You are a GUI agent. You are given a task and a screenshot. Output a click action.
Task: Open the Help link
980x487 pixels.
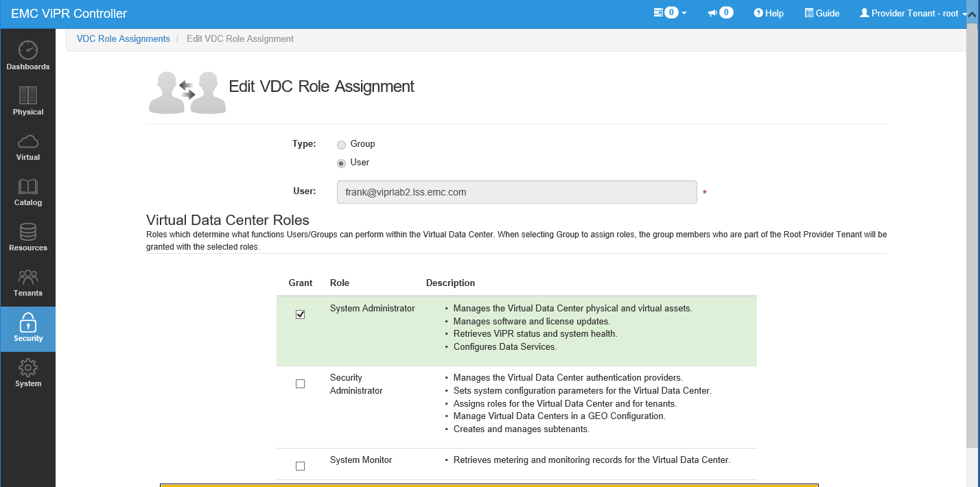pyautogui.click(x=769, y=13)
